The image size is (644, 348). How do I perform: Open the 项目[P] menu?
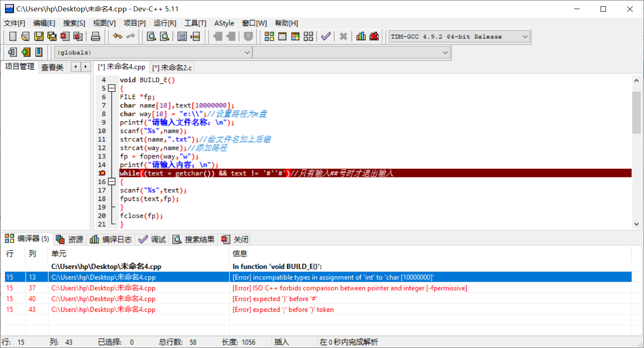[135, 23]
